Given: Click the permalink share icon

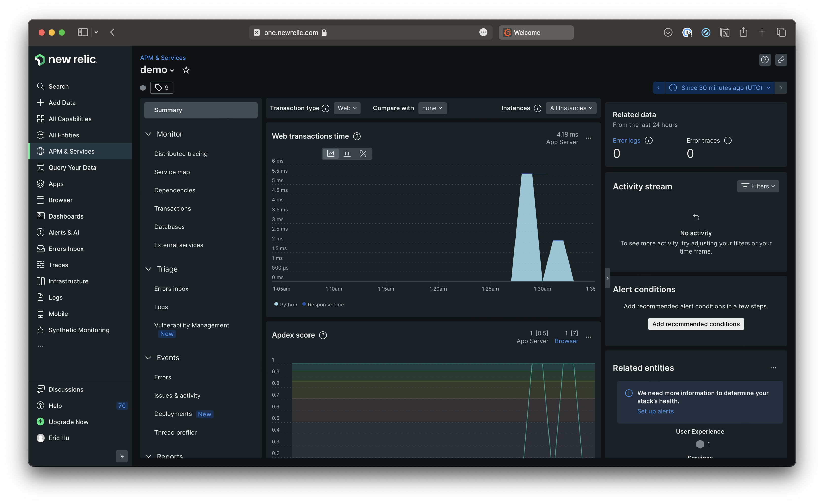Looking at the screenshot, I should coord(781,60).
